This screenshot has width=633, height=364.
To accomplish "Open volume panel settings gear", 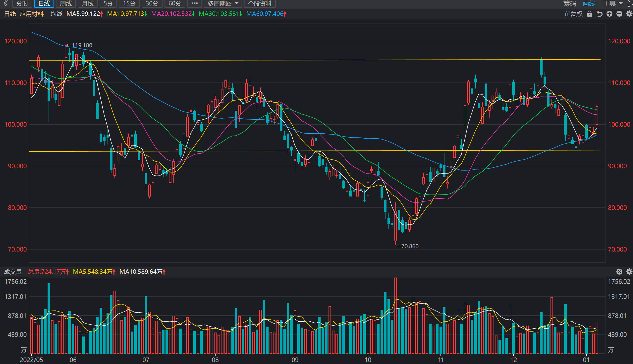I will pos(629,272).
